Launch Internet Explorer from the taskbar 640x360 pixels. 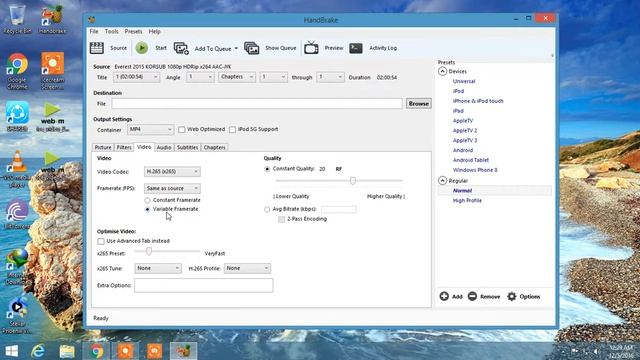click(x=38, y=351)
